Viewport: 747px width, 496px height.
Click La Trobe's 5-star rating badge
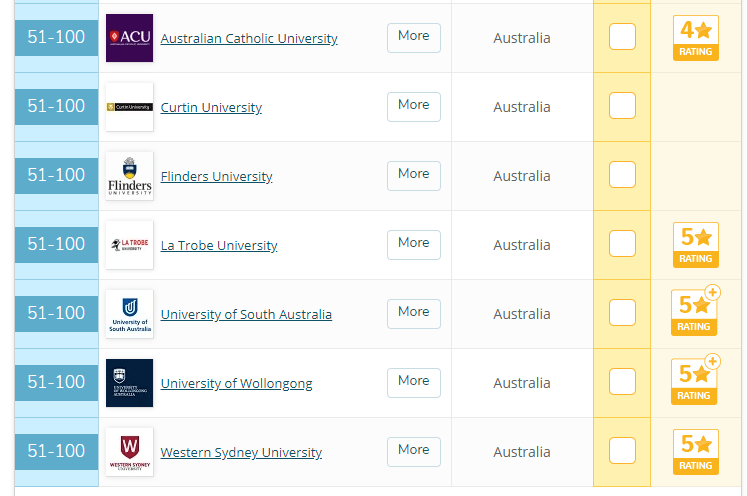696,245
